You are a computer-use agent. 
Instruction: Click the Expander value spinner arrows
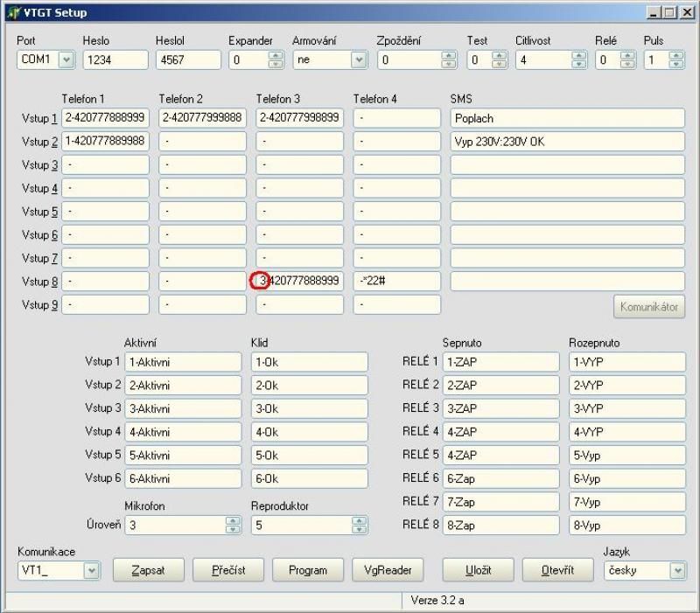coord(276,60)
